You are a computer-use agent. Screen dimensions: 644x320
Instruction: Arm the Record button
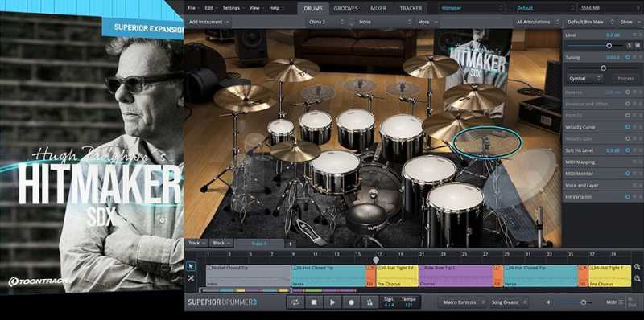tap(351, 302)
